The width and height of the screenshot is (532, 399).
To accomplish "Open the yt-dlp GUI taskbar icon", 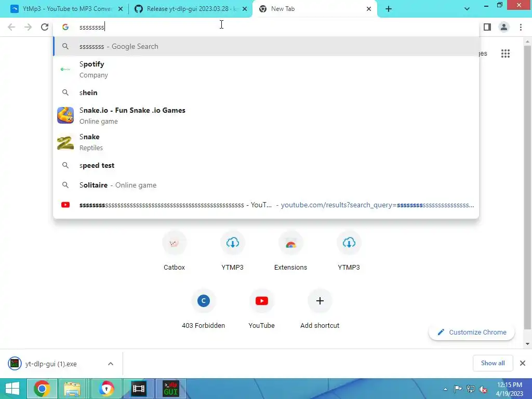I will tap(170, 389).
